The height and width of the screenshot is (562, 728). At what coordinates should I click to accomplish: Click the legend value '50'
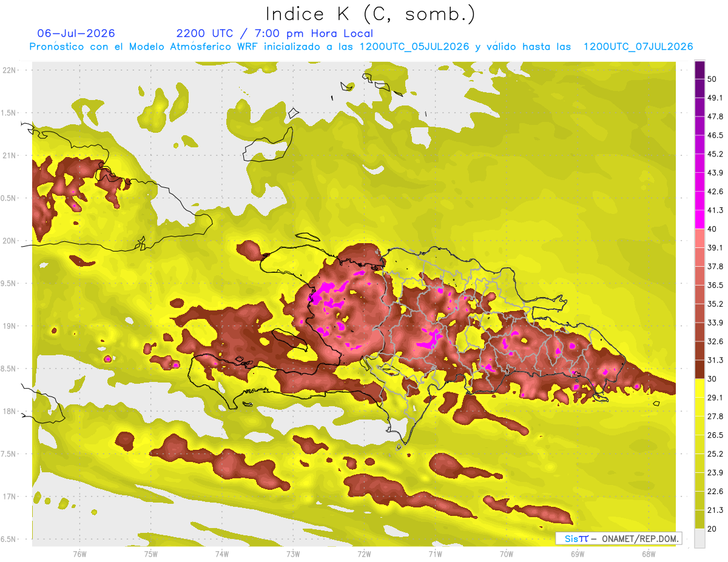pos(712,79)
